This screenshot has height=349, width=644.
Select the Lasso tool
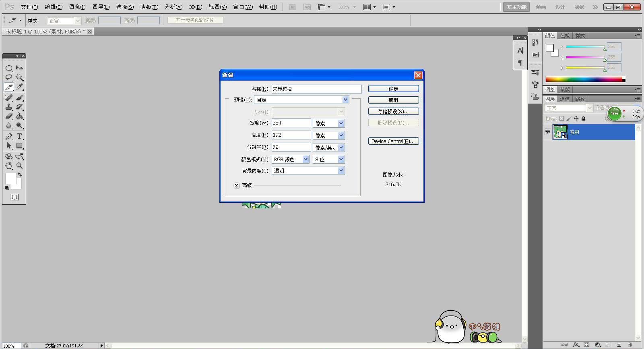pyautogui.click(x=9, y=77)
